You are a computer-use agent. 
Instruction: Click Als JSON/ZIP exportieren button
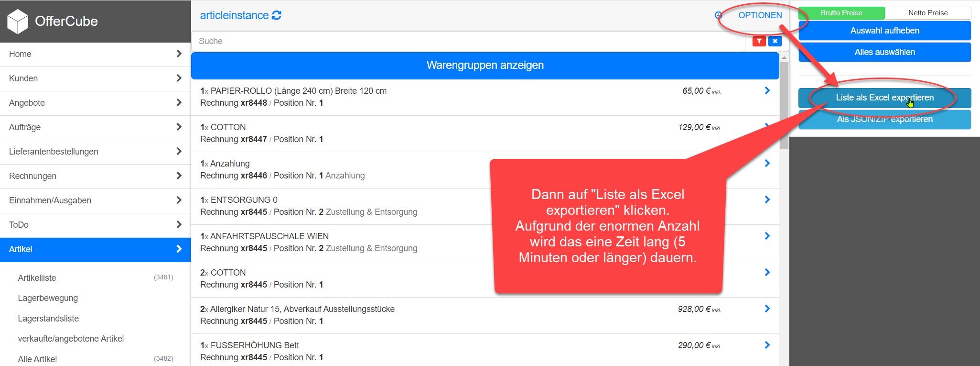pos(884,119)
